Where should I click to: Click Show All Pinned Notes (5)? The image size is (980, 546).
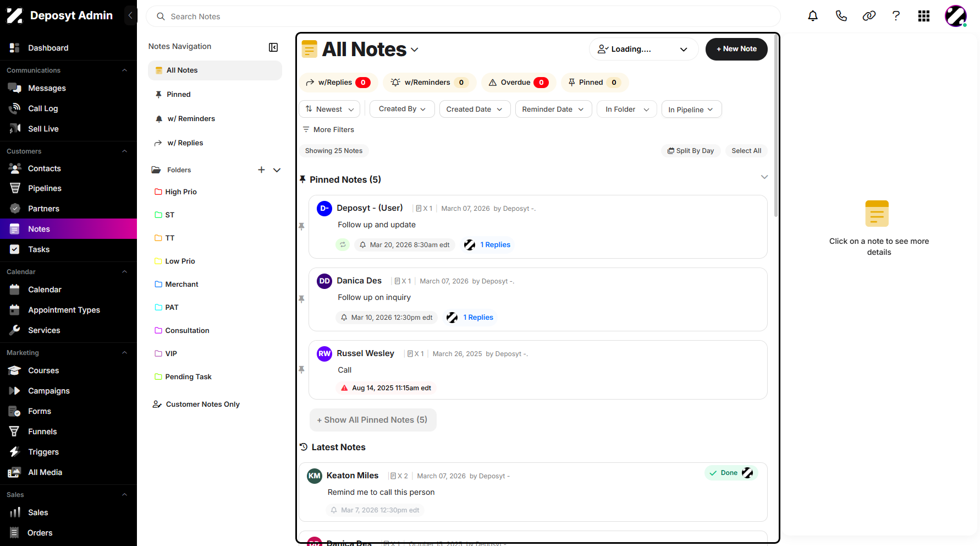click(373, 420)
